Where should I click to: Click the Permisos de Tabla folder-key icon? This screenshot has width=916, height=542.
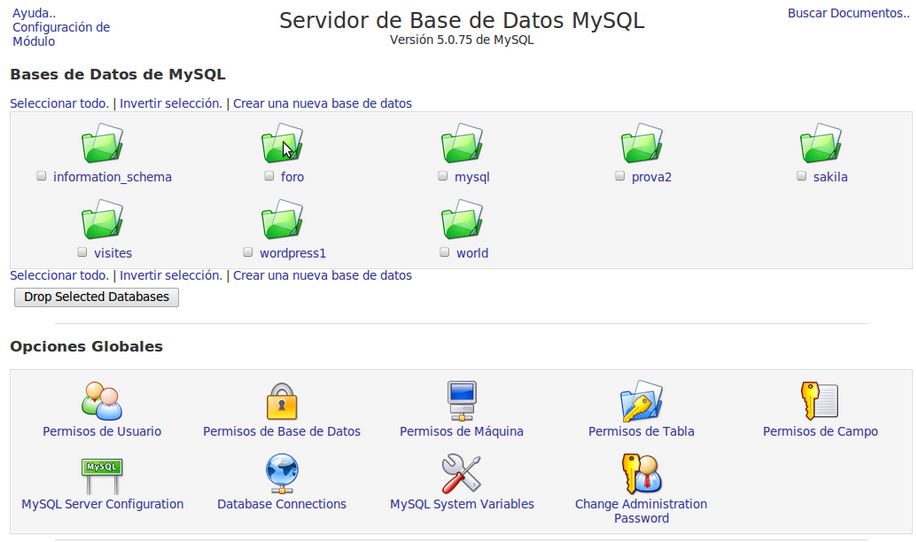tap(641, 401)
